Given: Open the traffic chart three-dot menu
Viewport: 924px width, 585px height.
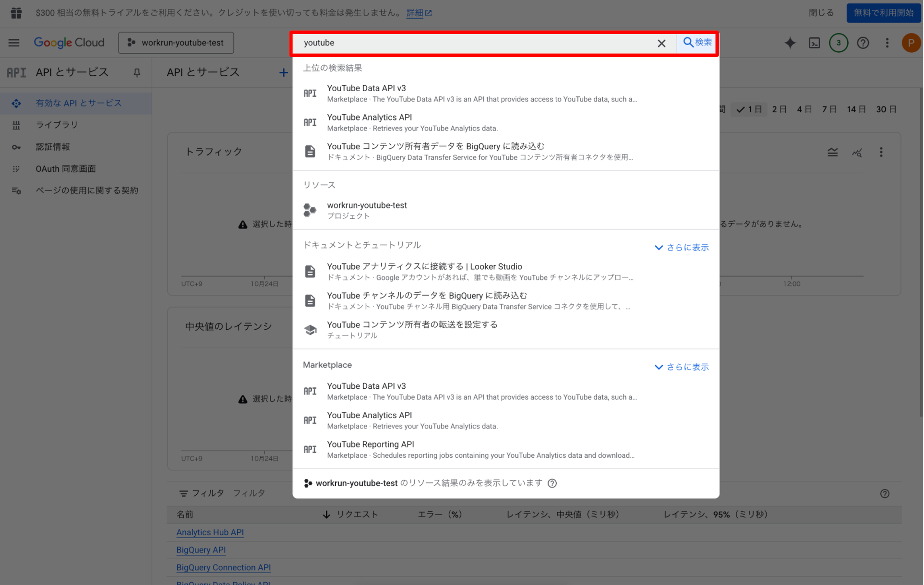Looking at the screenshot, I should coord(881,152).
